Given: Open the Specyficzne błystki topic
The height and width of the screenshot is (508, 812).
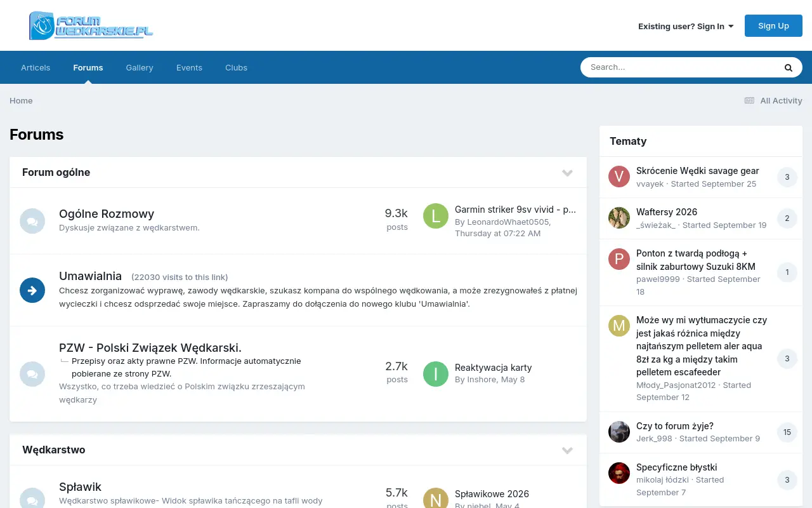Looking at the screenshot, I should 677,467.
